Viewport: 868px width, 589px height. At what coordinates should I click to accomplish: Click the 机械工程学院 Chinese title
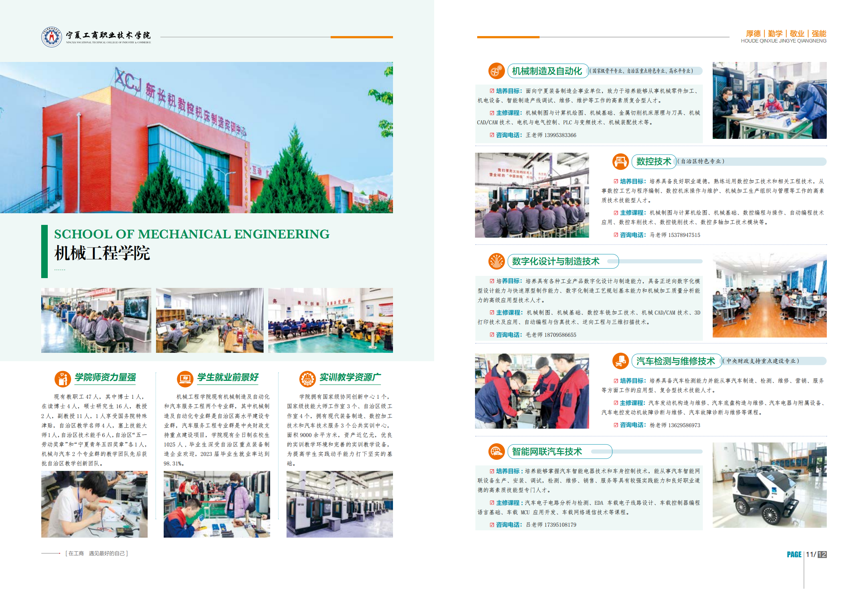point(102,253)
